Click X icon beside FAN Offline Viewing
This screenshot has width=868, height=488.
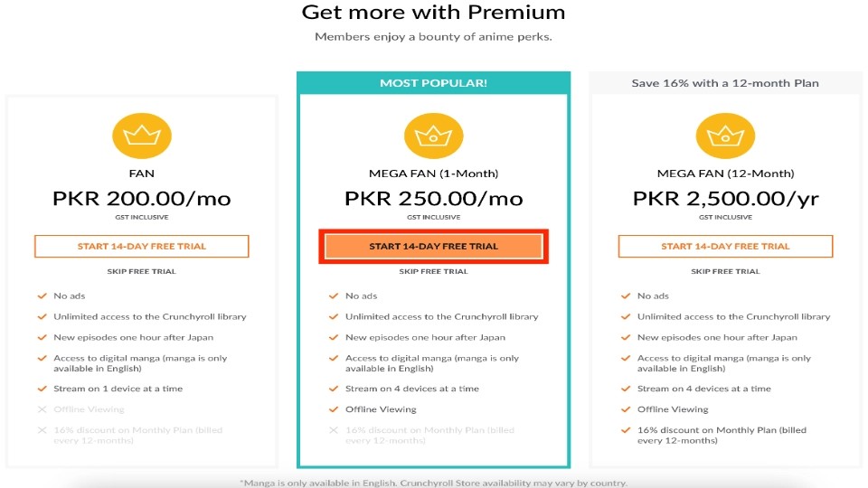pyautogui.click(x=42, y=409)
